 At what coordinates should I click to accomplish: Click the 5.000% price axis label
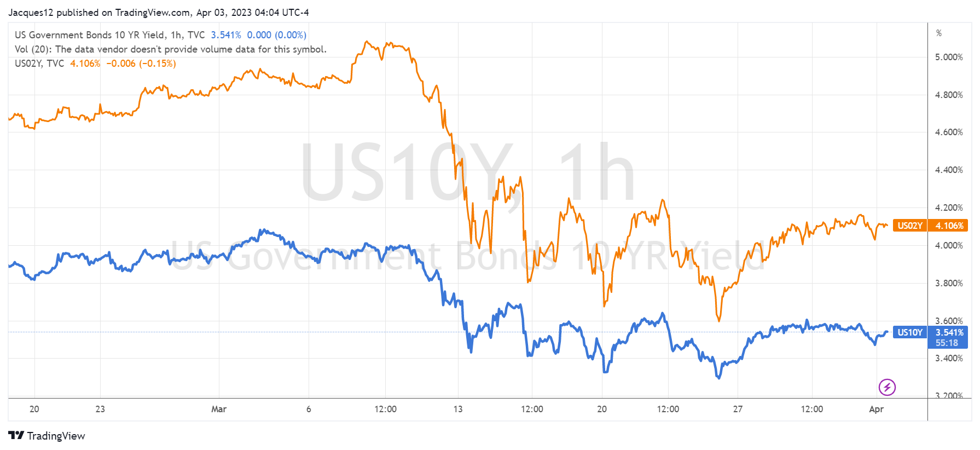click(949, 57)
